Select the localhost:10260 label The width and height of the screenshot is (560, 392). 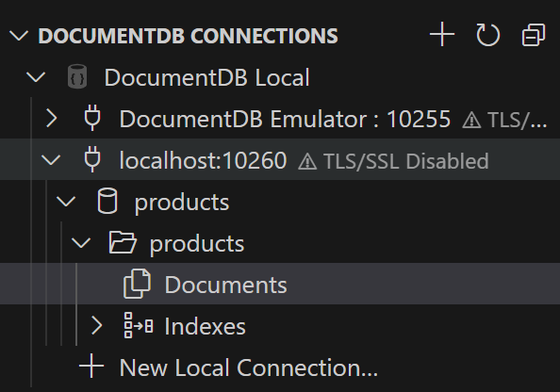[x=203, y=160]
